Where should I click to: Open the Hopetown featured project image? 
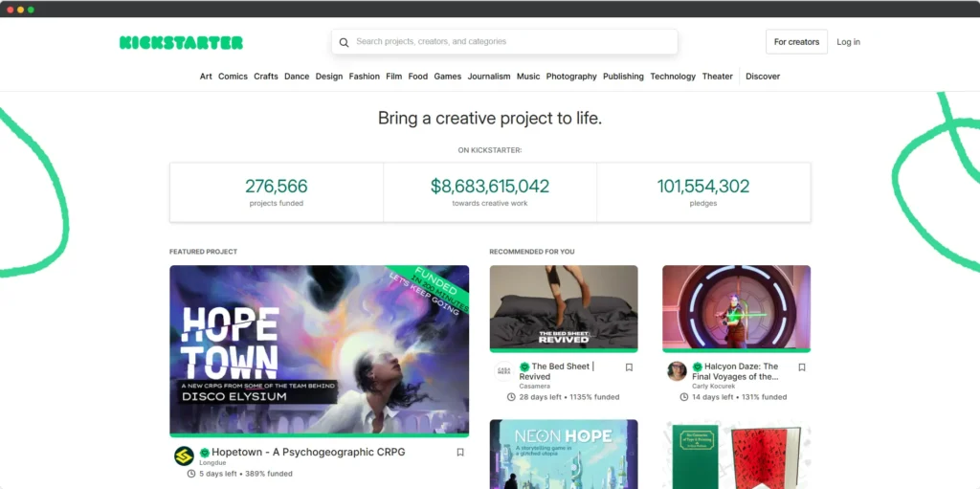click(x=319, y=351)
